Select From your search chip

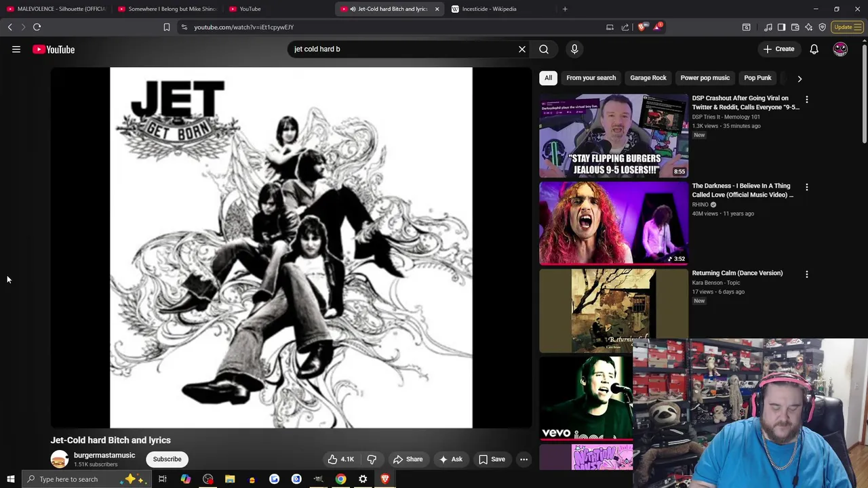click(x=591, y=78)
